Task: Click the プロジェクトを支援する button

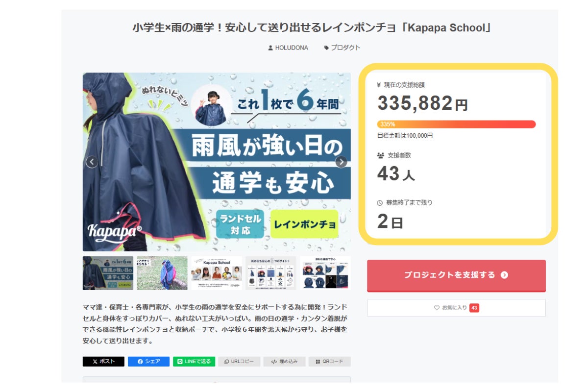Action: pos(456,275)
